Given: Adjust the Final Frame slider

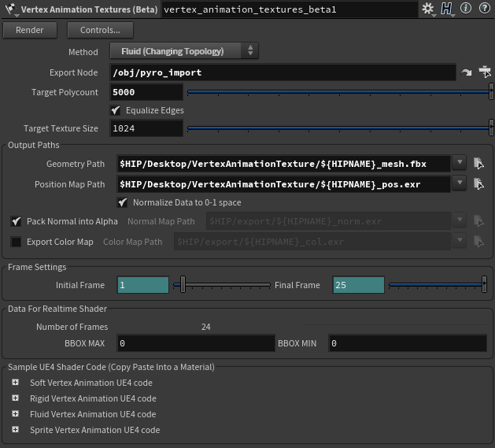Looking at the screenshot, I should [438, 285].
